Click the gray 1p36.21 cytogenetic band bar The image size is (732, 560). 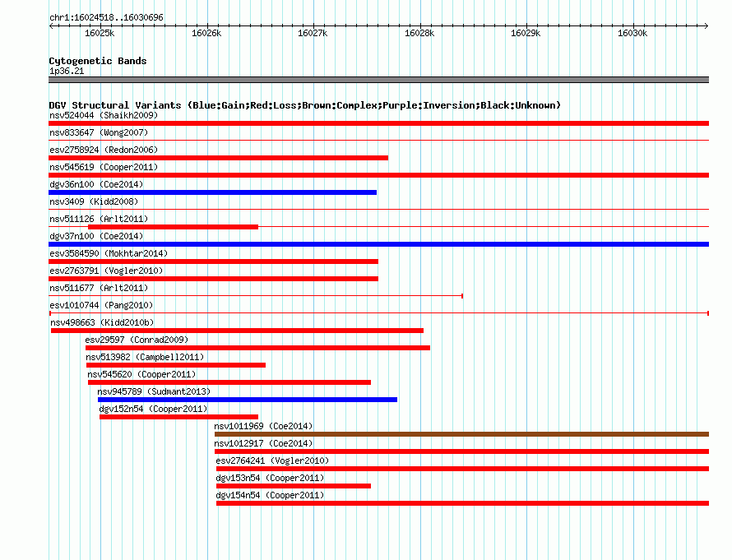tap(378, 80)
